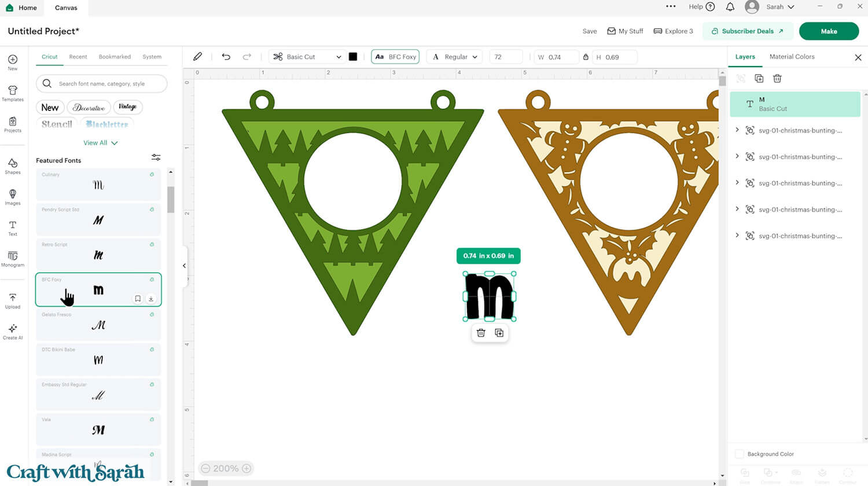868x486 pixels.
Task: Expand the first svg-01-christmas-bunting layer group
Action: coord(737,130)
